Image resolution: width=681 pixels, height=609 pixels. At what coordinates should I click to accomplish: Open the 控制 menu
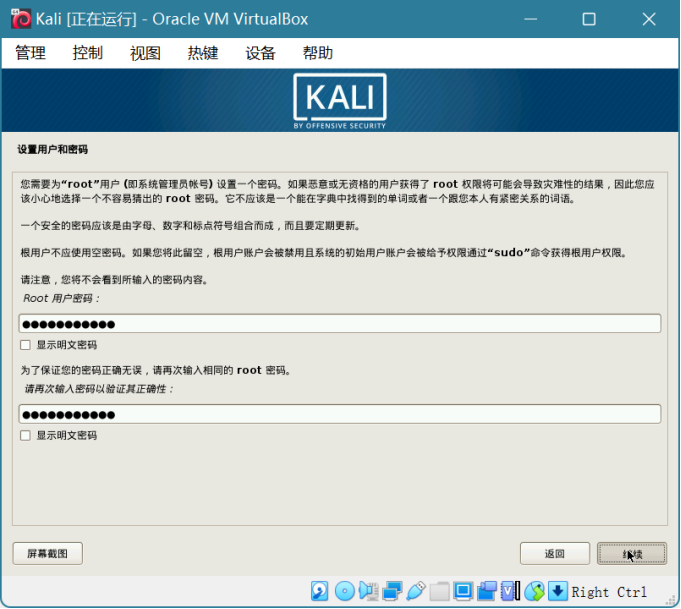click(88, 53)
